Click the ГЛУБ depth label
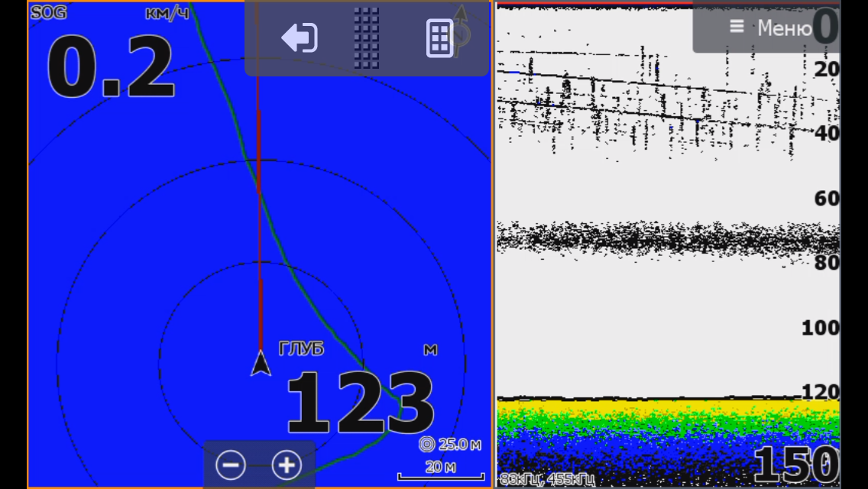The width and height of the screenshot is (868, 489). 301,348
